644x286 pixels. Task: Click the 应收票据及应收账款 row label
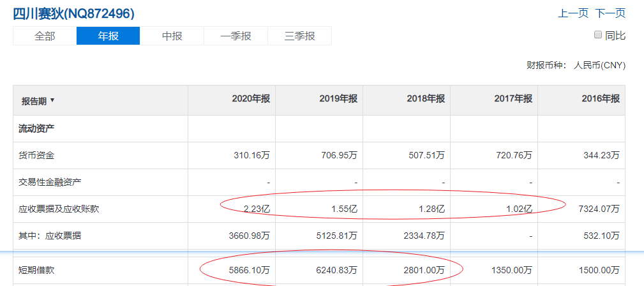click(x=59, y=209)
